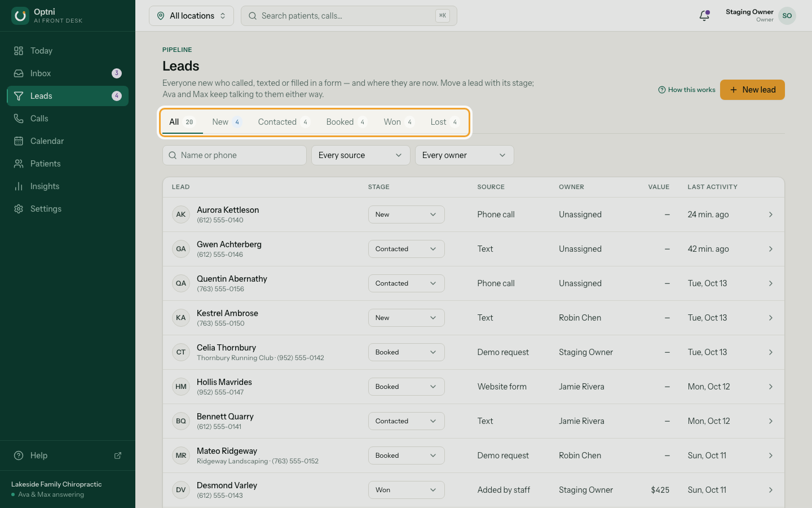The width and height of the screenshot is (812, 508).
Task: Open external Help link icon
Action: (x=118, y=456)
